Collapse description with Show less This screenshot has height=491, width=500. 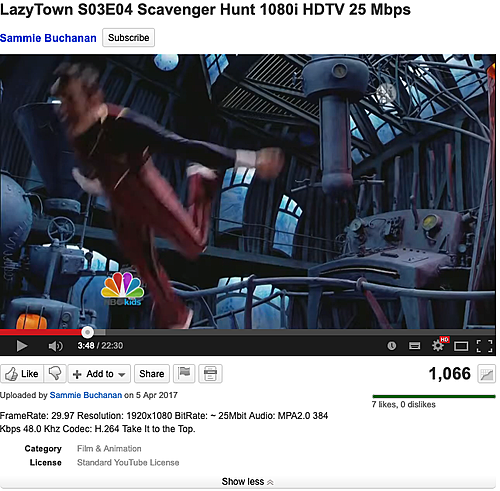coord(247,482)
